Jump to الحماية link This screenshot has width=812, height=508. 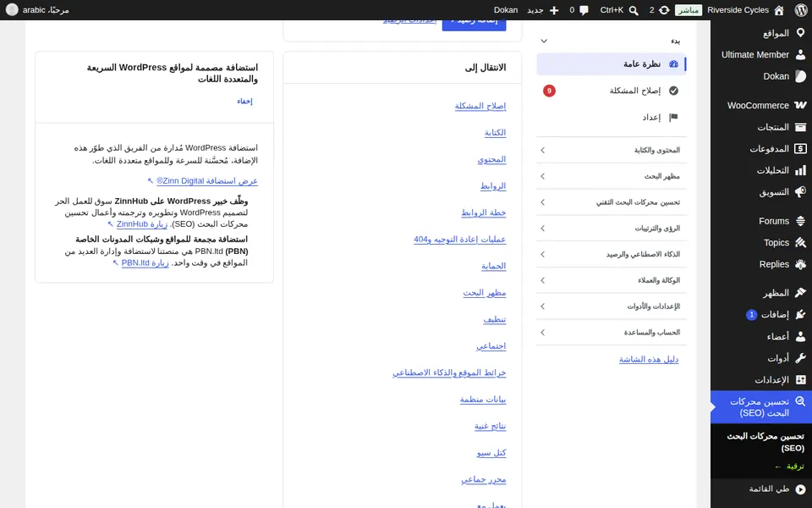point(493,267)
